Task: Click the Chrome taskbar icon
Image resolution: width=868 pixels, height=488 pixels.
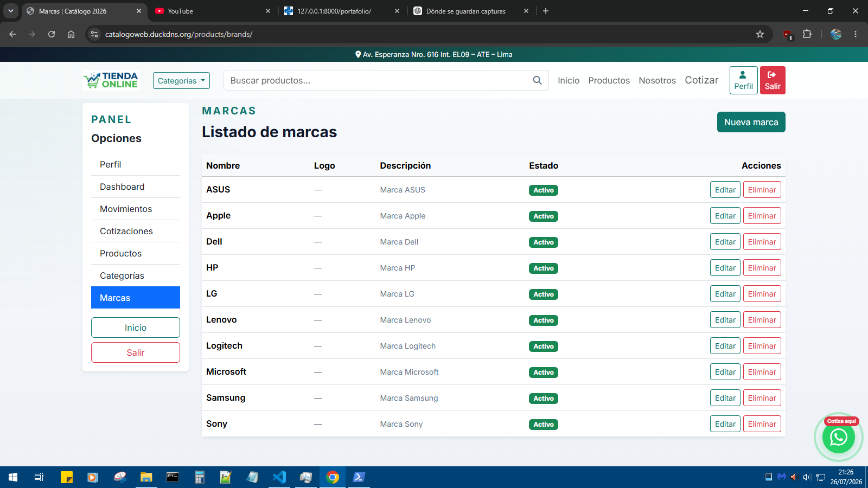Action: click(333, 477)
